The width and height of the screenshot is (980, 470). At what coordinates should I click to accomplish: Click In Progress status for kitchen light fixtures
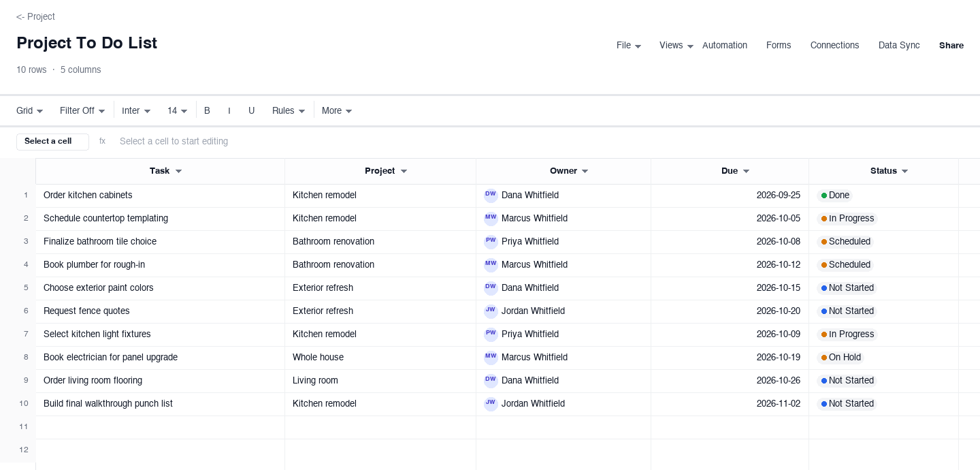click(847, 334)
